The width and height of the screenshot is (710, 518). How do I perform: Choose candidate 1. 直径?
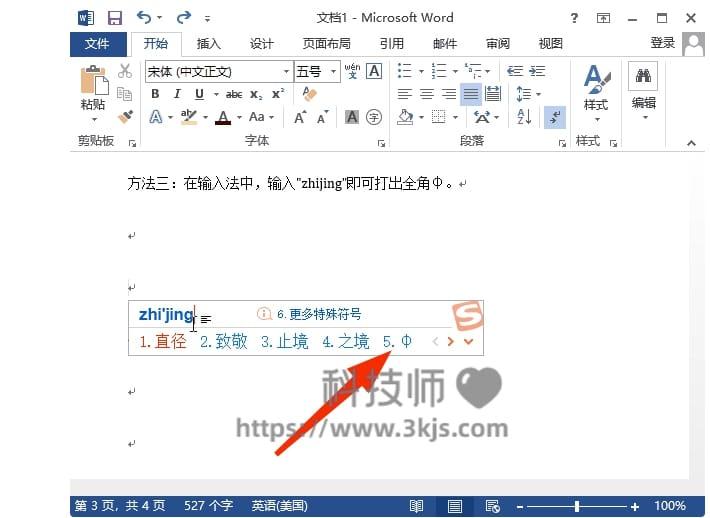click(163, 341)
